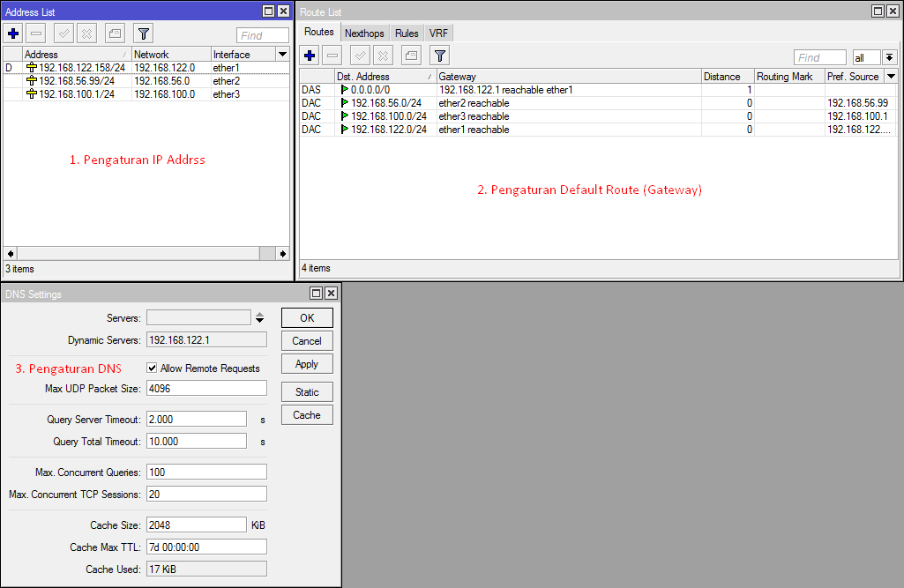Toggle Allow Remote Requests checkbox
The height and width of the screenshot is (588, 904).
click(152, 368)
